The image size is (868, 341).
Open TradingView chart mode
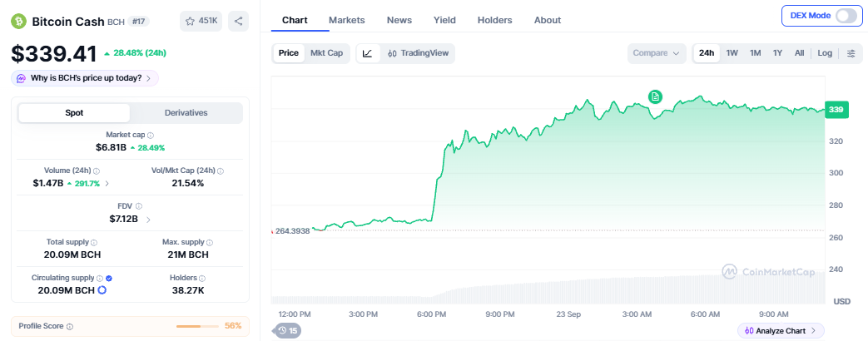(x=418, y=53)
